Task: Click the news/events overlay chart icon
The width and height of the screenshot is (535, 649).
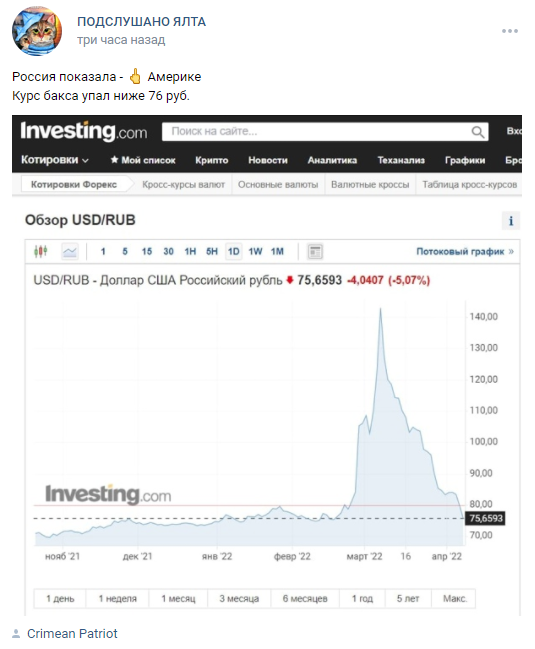Action: tap(315, 252)
